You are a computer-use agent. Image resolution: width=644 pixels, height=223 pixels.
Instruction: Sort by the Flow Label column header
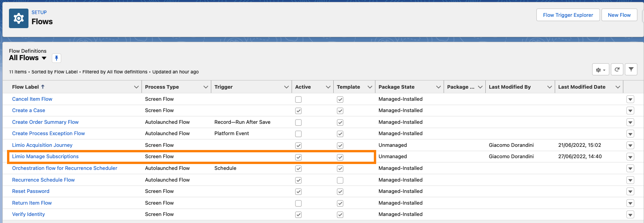click(26, 87)
